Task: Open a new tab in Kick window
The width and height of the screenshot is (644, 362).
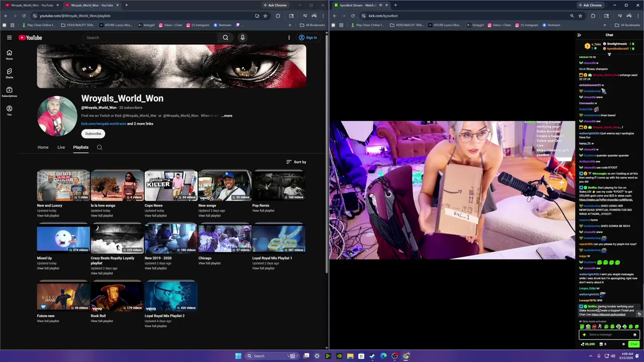Action: (395, 5)
